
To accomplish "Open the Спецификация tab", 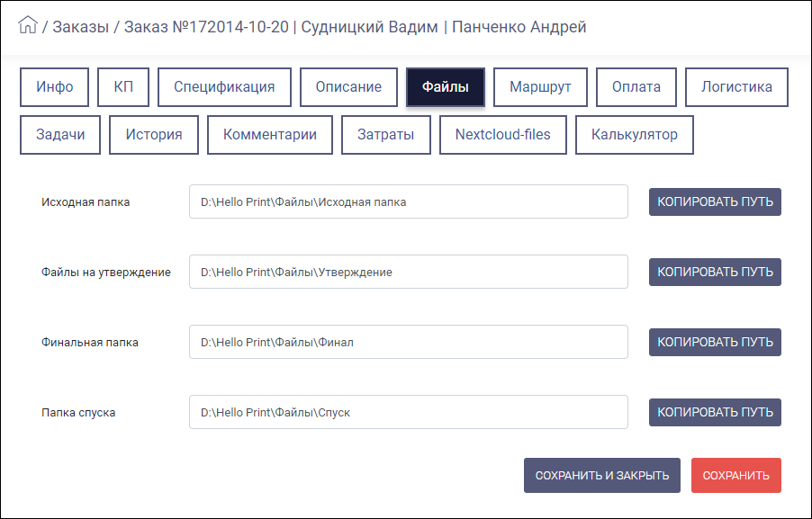I will pos(224,87).
